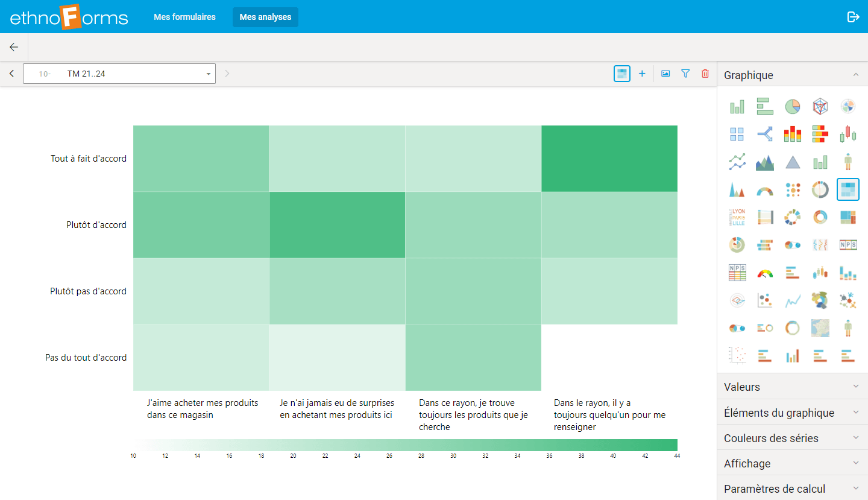Delete analysis with red trash icon
The height and width of the screenshot is (500, 868).
click(705, 74)
